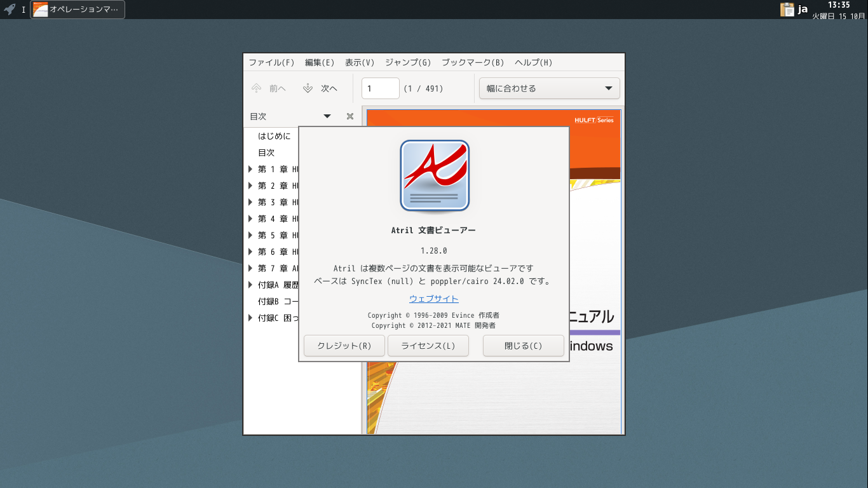Expand the 第 5 章 outline node
Image resolution: width=868 pixels, height=488 pixels.
(x=250, y=235)
